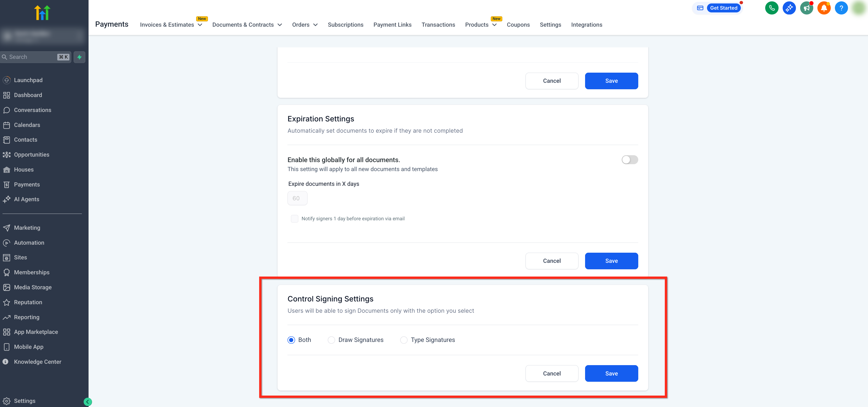The width and height of the screenshot is (868, 407).
Task: Collapse the sidebar with the green arrow
Action: pyautogui.click(x=88, y=402)
